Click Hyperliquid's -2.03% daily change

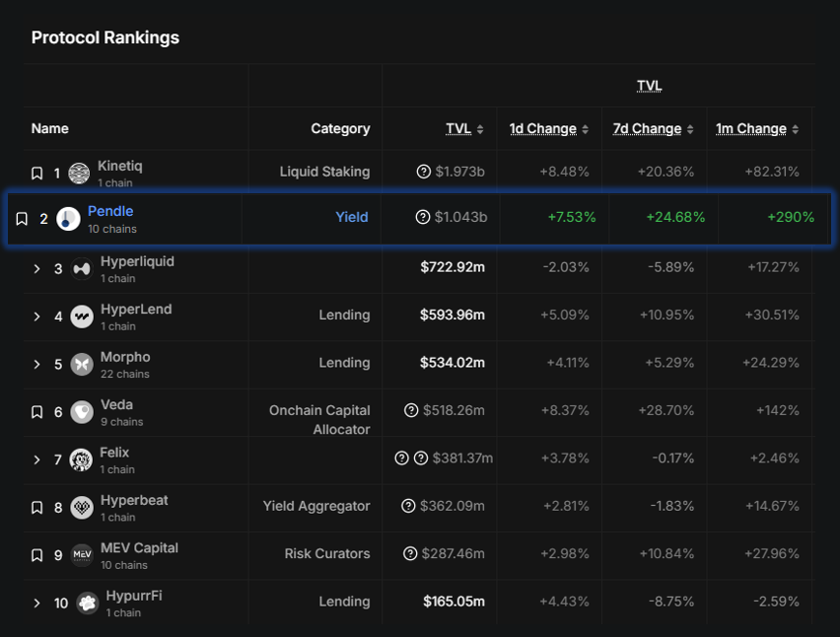click(566, 267)
